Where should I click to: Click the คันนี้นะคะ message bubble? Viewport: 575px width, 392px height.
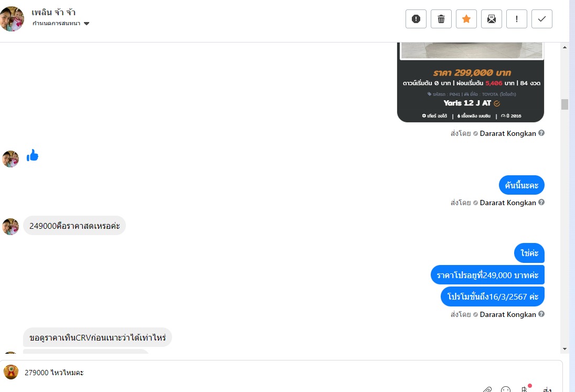pyautogui.click(x=521, y=185)
